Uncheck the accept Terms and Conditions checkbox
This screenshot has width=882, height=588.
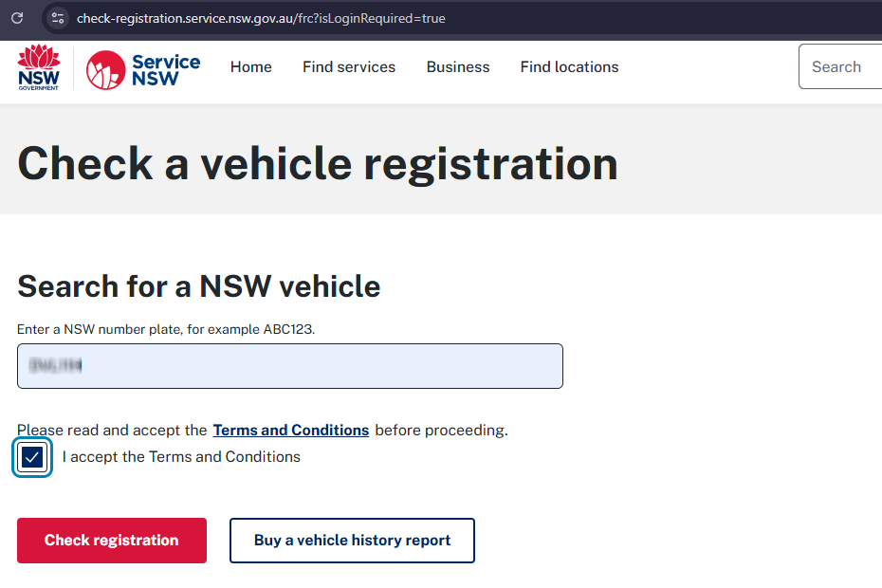(x=32, y=458)
